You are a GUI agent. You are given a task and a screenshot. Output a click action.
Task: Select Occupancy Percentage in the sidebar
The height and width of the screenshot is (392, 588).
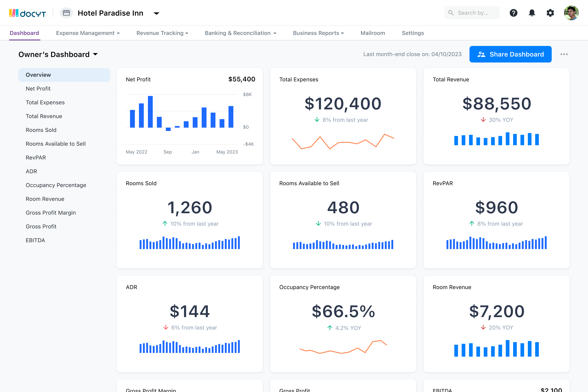click(56, 185)
